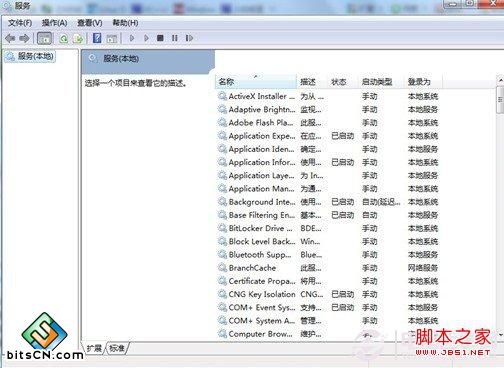The width and height of the screenshot is (504, 368).
Task: Click the gear icon of Background Intelligent service
Action: 222,202
